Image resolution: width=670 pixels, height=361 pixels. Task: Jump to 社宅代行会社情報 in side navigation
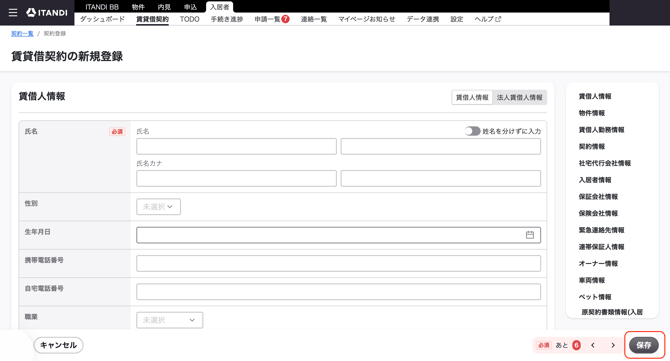605,163
